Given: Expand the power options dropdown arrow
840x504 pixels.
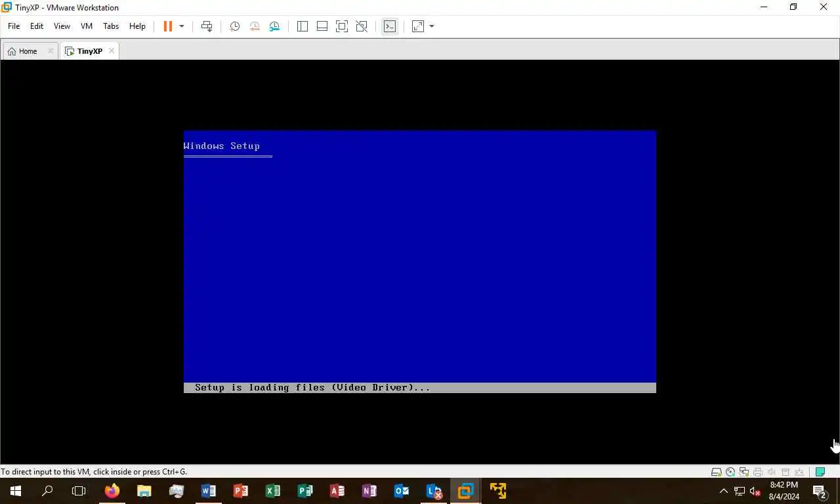Looking at the screenshot, I should 182,26.
